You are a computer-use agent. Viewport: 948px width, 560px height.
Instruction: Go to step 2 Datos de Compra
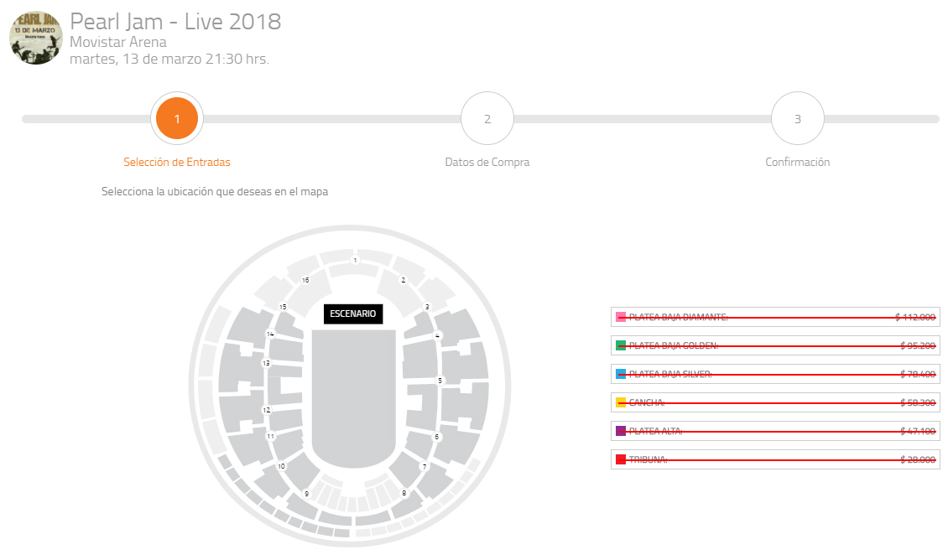tap(487, 119)
